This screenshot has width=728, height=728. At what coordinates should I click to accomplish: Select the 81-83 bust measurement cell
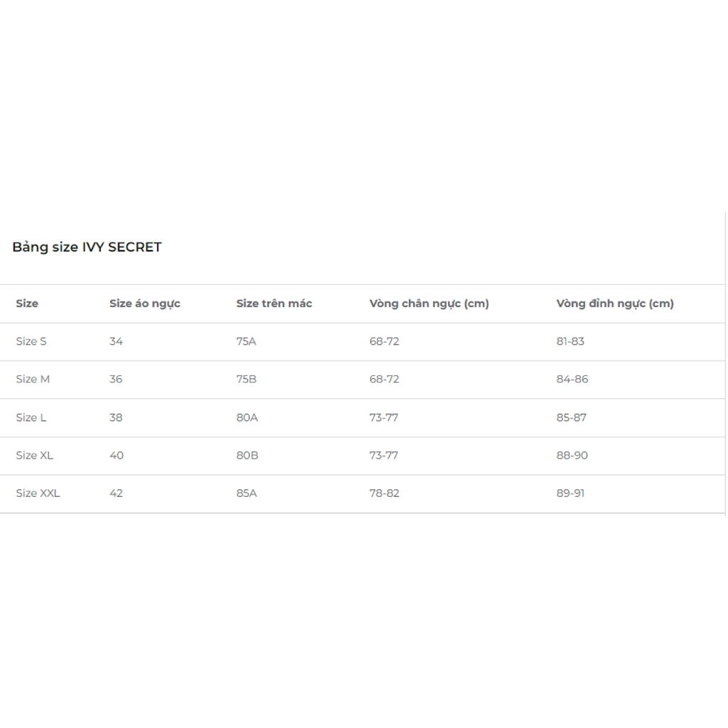[570, 341]
